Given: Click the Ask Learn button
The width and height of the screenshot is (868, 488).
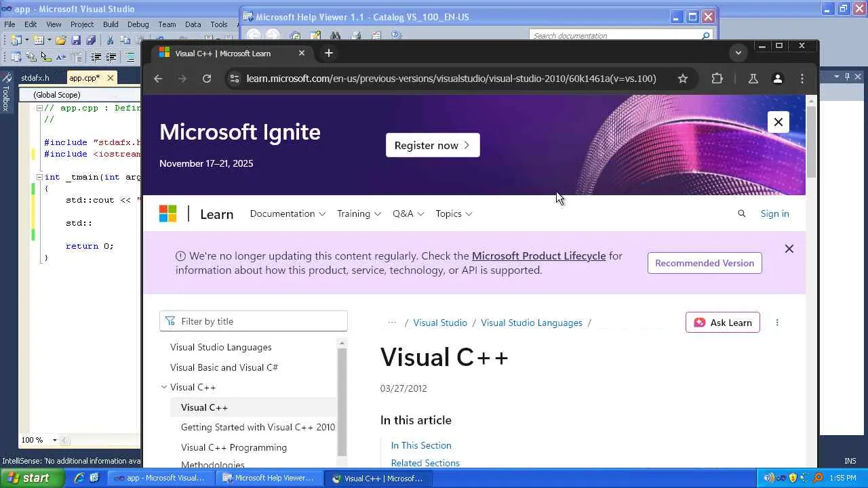Looking at the screenshot, I should [723, 323].
